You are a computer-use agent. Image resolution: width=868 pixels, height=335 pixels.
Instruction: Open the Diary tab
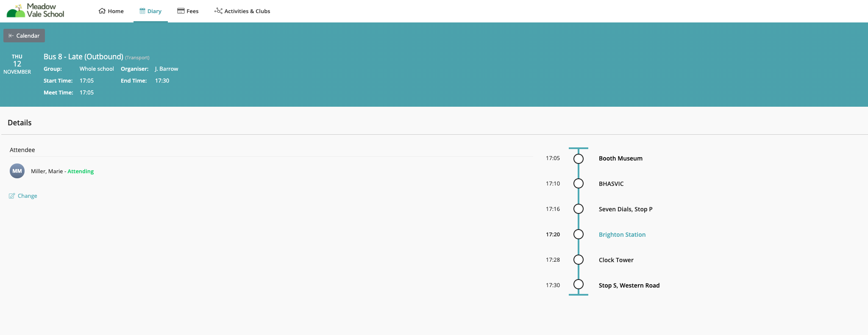pyautogui.click(x=150, y=11)
